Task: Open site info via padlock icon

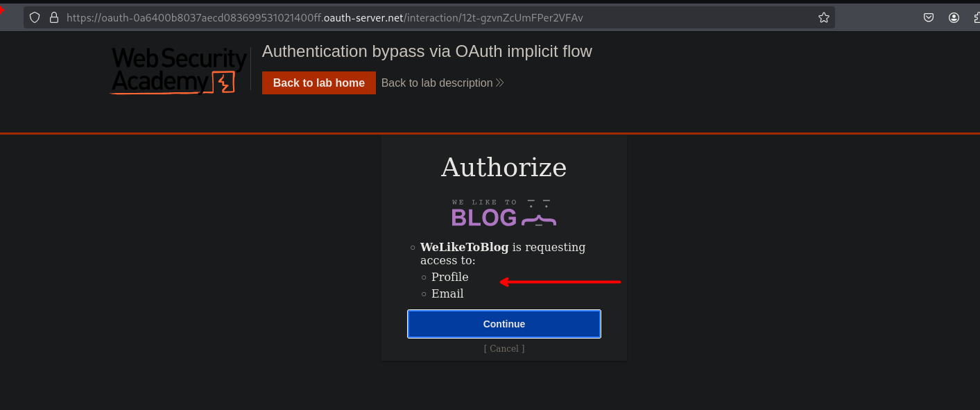Action: tap(54, 17)
